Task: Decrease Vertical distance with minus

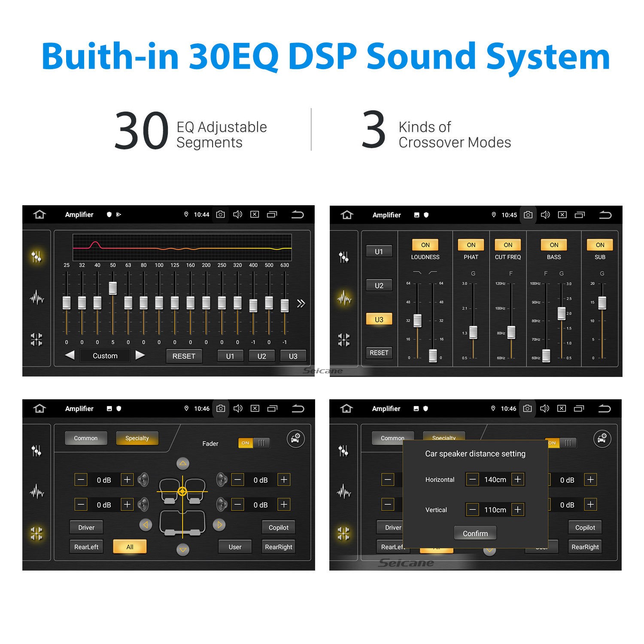Action: 473,510
